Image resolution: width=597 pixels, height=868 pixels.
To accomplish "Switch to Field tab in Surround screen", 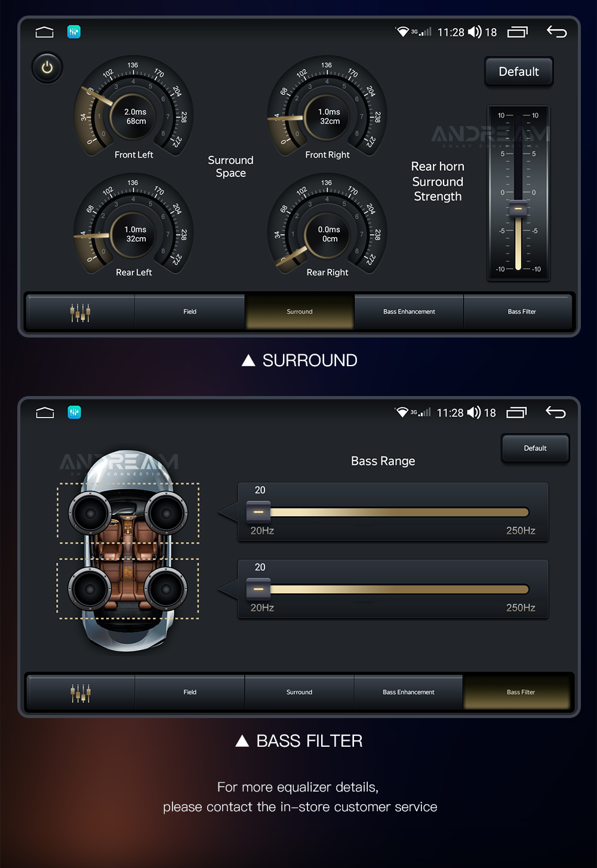I will click(190, 312).
